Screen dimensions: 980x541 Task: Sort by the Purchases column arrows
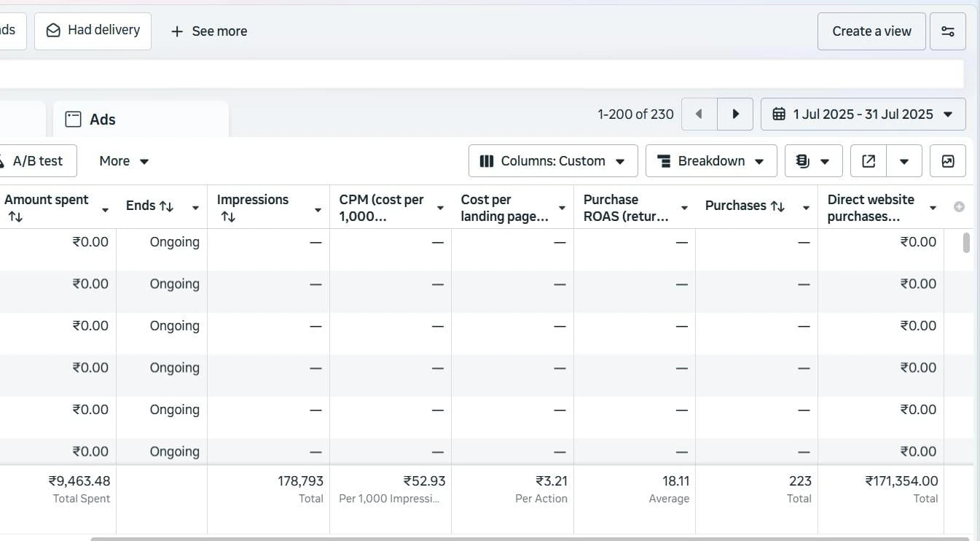(x=777, y=206)
